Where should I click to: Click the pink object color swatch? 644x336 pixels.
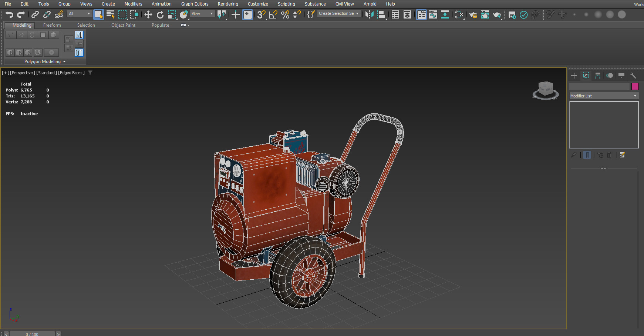635,86
